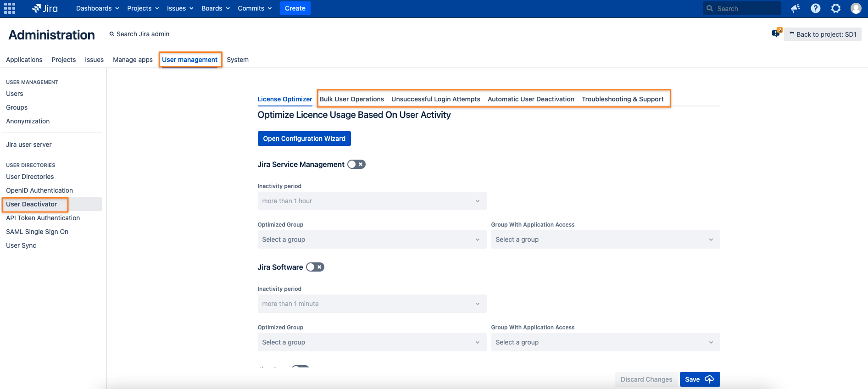Open Jira user server link
The width and height of the screenshot is (868, 389).
(x=29, y=144)
